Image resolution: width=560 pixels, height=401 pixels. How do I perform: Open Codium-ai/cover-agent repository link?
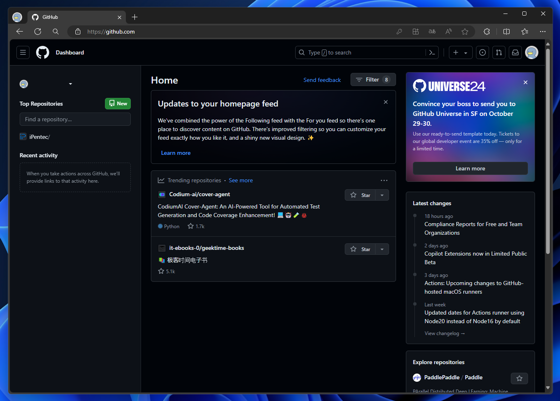199,194
